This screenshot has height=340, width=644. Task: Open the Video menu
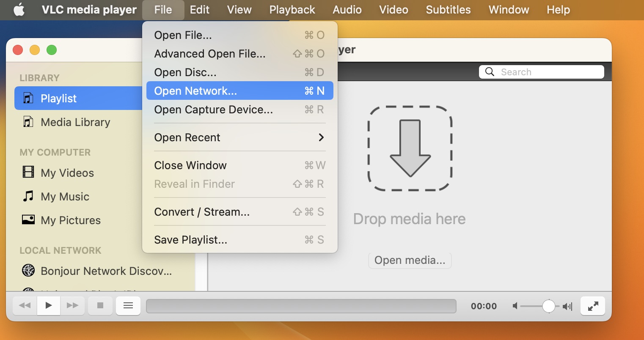pyautogui.click(x=394, y=10)
